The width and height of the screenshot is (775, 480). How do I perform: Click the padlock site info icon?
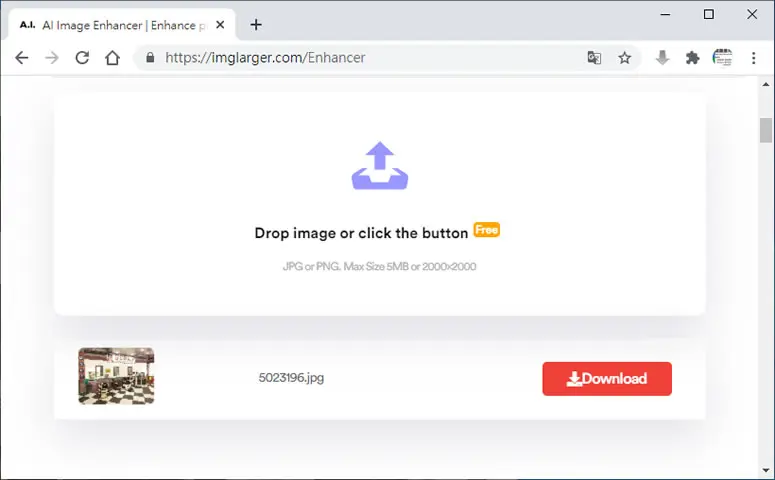150,57
